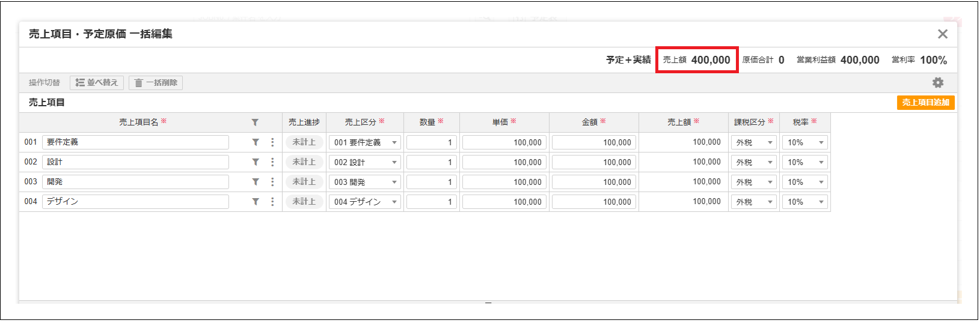Open three-dot menu for 要件定義 row
This screenshot has height=323, width=980.
point(272,142)
